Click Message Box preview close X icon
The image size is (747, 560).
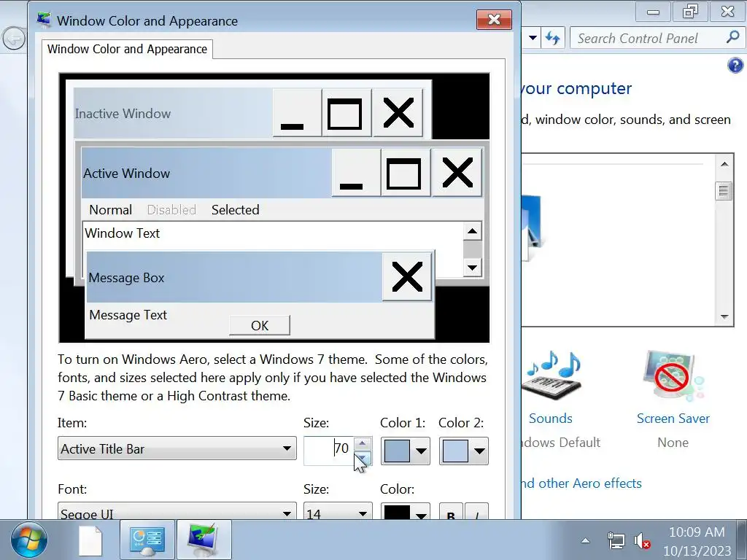tap(407, 276)
